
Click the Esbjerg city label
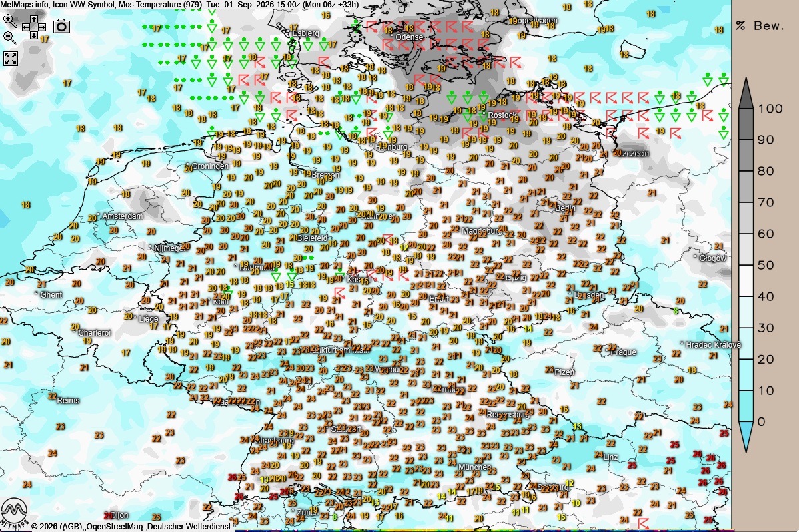(x=306, y=33)
